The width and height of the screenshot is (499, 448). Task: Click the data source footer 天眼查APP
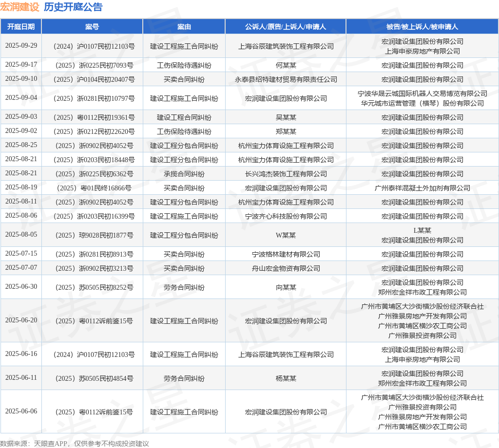point(51,444)
